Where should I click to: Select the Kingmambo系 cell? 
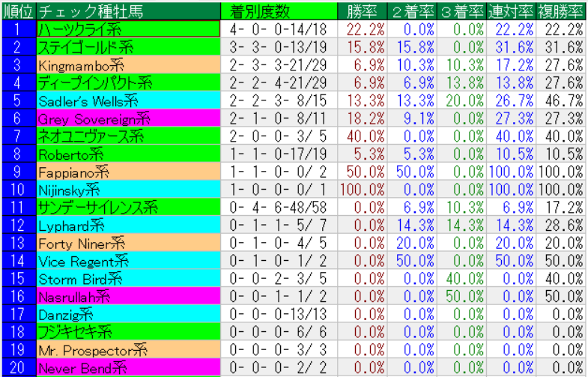pyautogui.click(x=127, y=65)
